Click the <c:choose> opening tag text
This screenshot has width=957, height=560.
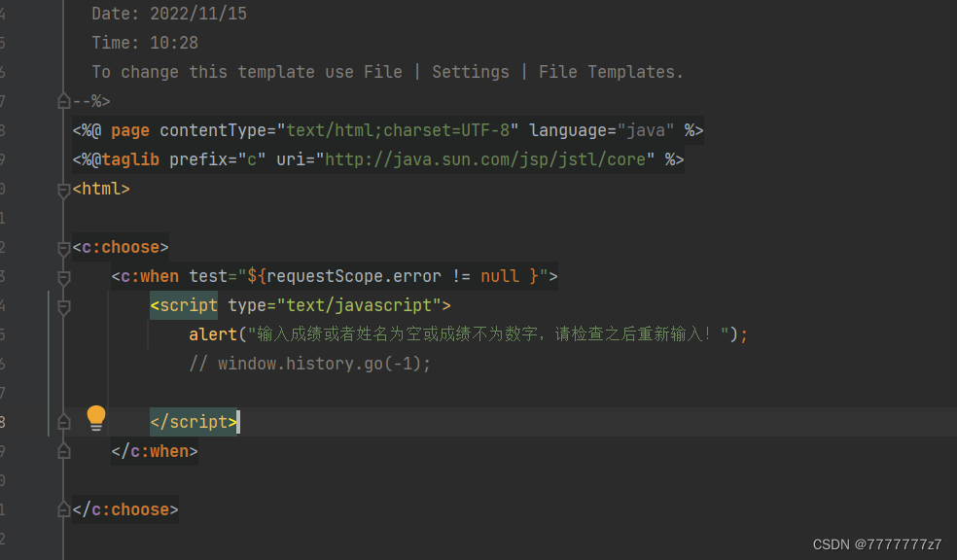click(x=121, y=247)
